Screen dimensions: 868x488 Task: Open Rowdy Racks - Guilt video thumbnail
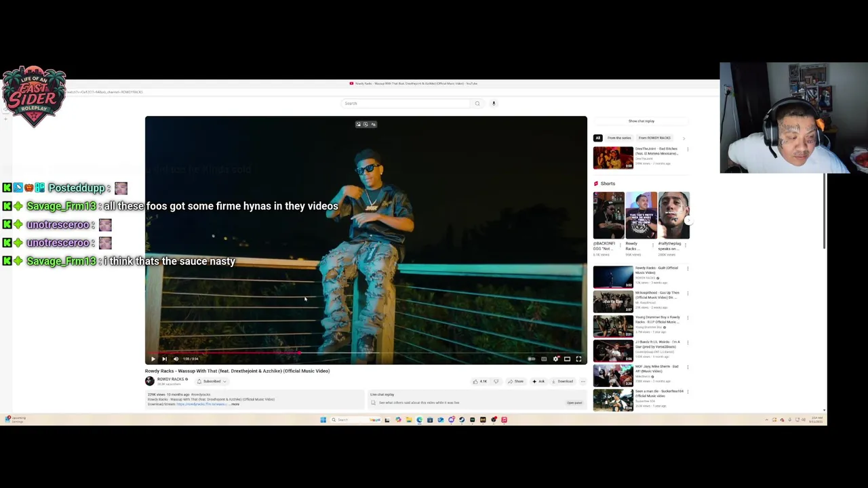coord(613,277)
